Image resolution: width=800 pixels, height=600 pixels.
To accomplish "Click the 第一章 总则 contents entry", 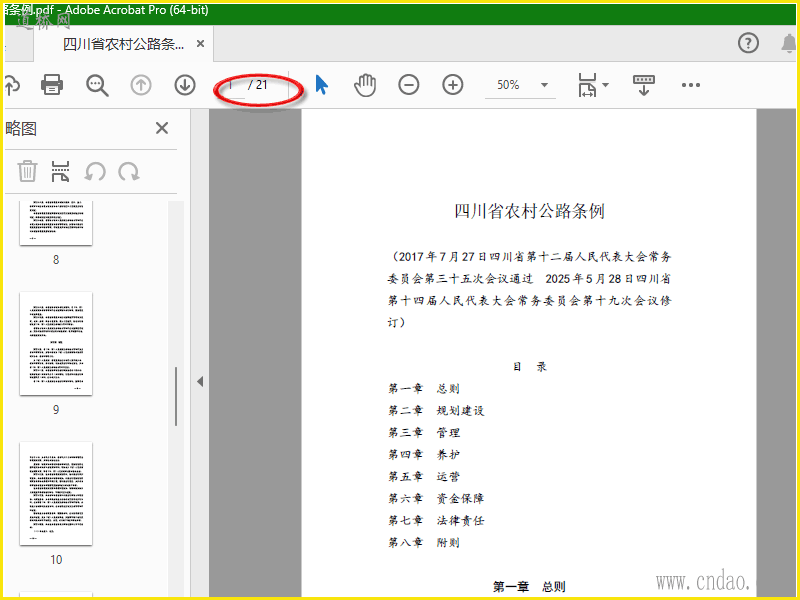I will 423,389.
